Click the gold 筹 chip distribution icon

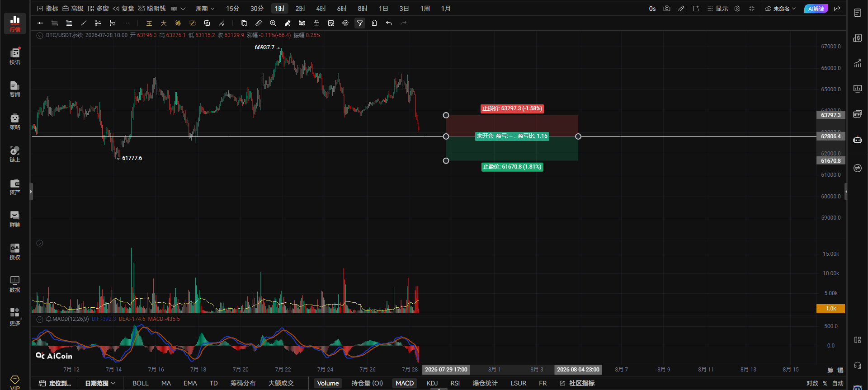(x=178, y=23)
